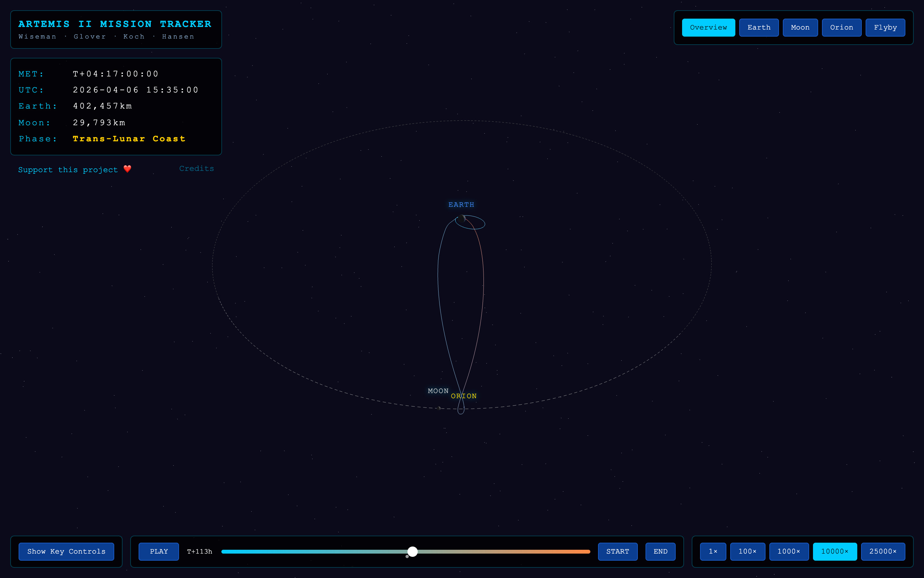Switch to the Earth camera view
Viewport: 924px width, 578px height.
pyautogui.click(x=759, y=28)
